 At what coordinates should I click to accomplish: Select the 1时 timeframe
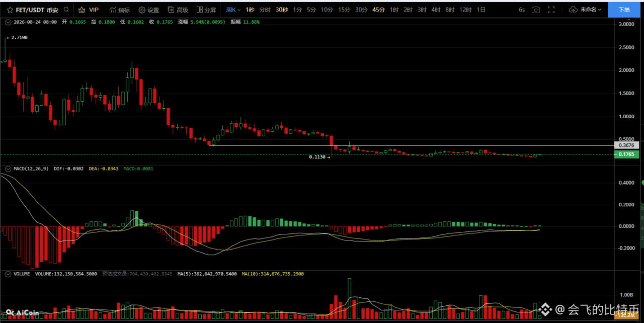coord(394,10)
